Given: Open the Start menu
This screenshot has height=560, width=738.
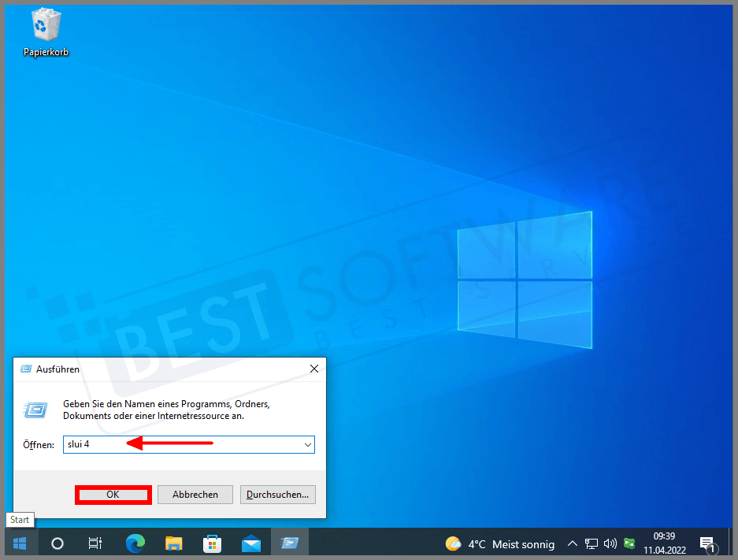Looking at the screenshot, I should (19, 543).
